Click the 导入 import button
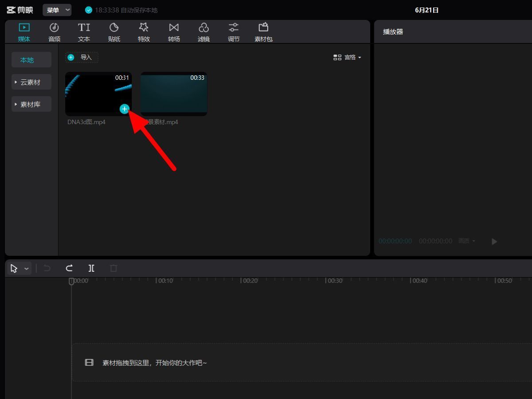Viewport: 532px width, 399px height. coord(82,57)
